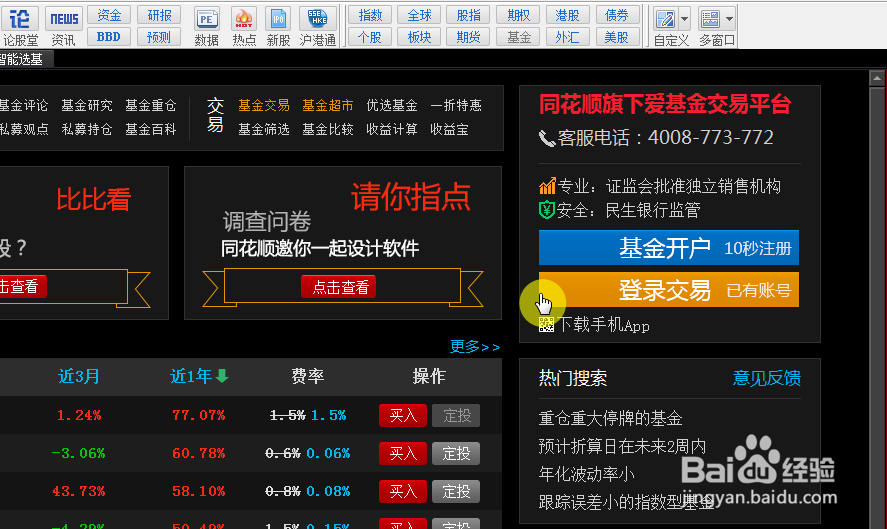Image resolution: width=887 pixels, height=529 pixels.
Task: Search 年化波动率小 hot term
Action: [587, 474]
